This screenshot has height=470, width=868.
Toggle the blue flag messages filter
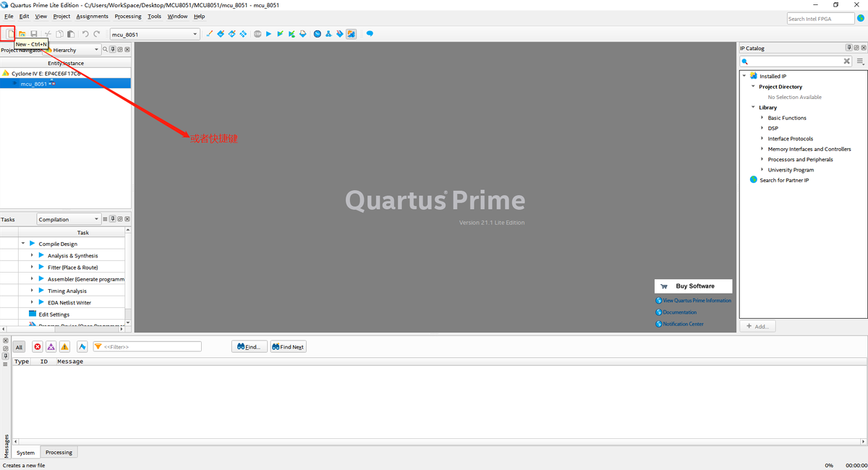tap(82, 347)
